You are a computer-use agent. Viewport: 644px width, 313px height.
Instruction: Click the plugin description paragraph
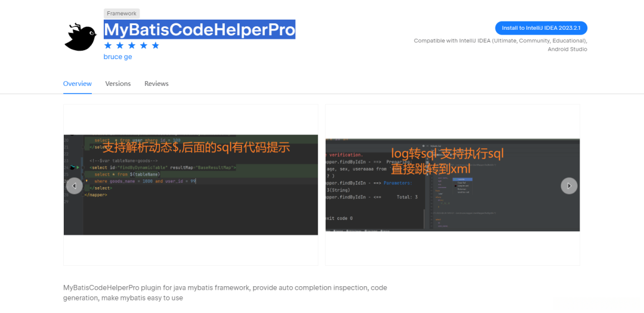(x=225, y=293)
